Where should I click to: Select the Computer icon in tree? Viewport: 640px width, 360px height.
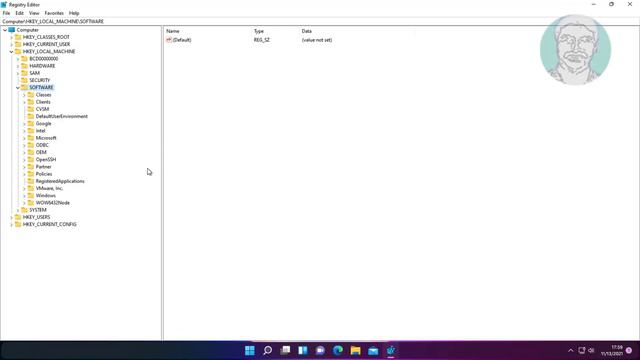12,30
